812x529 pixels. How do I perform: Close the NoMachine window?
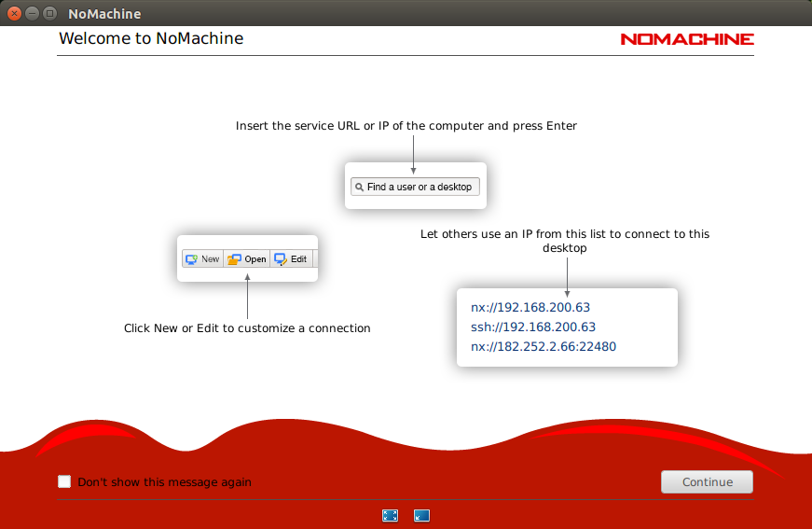(x=15, y=13)
